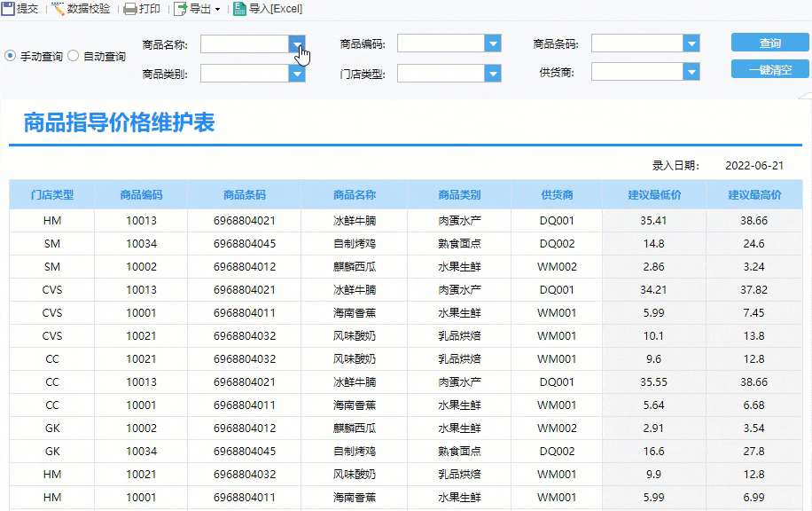Open the small arrow beside 导出
Screen dimensions: 812x511
[217, 10]
